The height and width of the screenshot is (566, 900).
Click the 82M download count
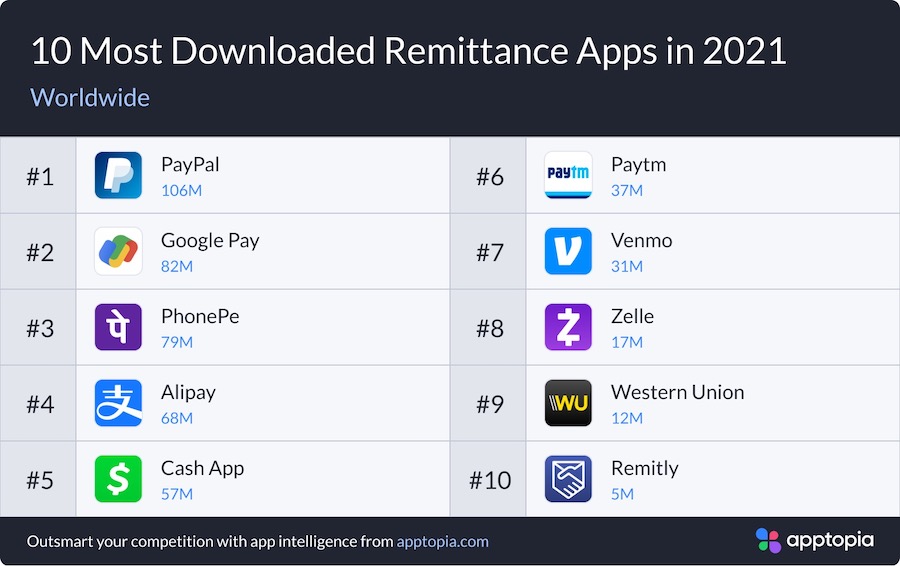click(177, 266)
